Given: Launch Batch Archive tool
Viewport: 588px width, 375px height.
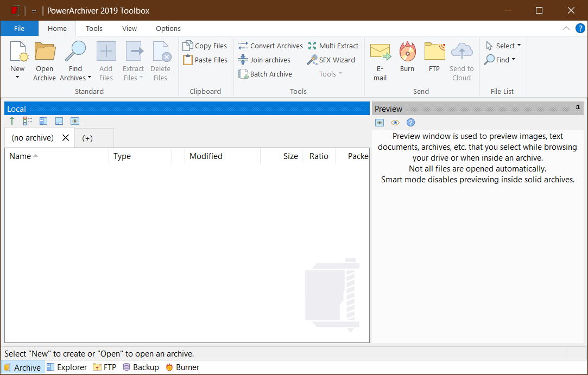Looking at the screenshot, I should click(265, 74).
